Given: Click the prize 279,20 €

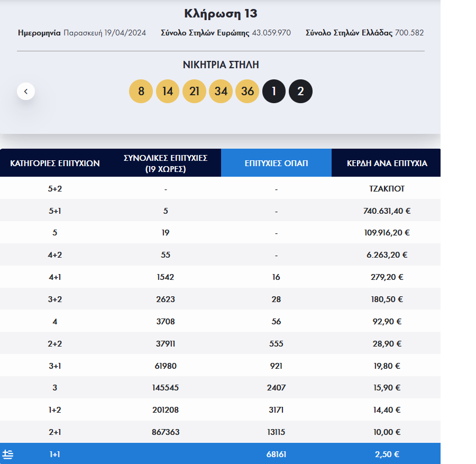Looking at the screenshot, I should [387, 277].
